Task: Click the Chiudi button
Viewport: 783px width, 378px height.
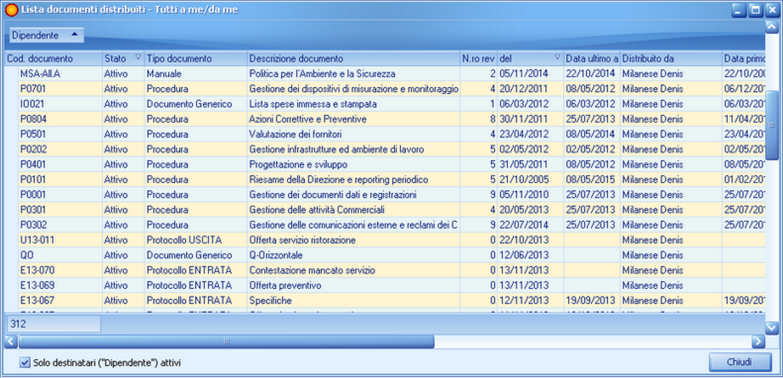Action: (x=740, y=362)
